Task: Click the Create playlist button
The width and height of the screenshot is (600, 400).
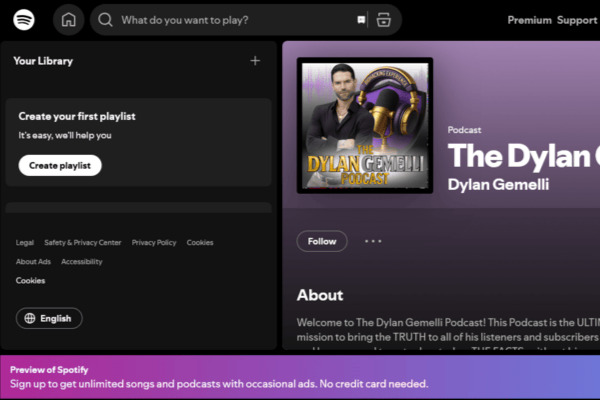Action: (60, 165)
